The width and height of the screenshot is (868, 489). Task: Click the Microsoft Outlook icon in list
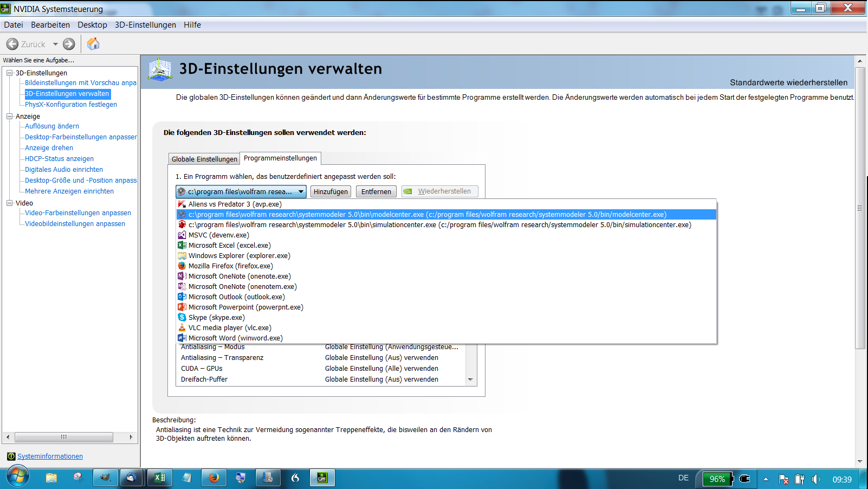[182, 297]
